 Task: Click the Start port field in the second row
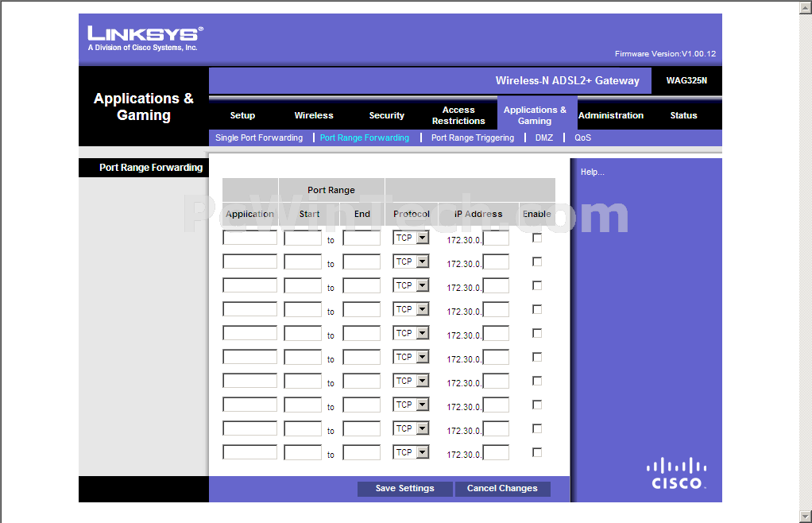click(303, 261)
